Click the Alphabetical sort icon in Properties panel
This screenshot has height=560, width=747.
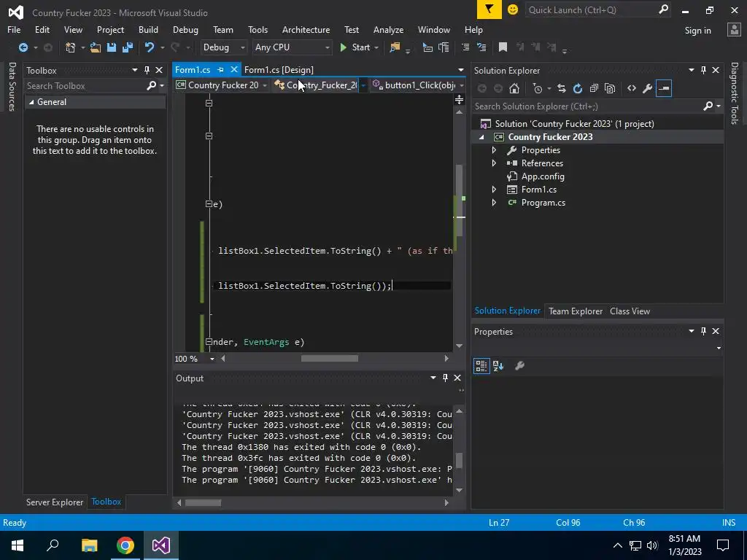(498, 366)
